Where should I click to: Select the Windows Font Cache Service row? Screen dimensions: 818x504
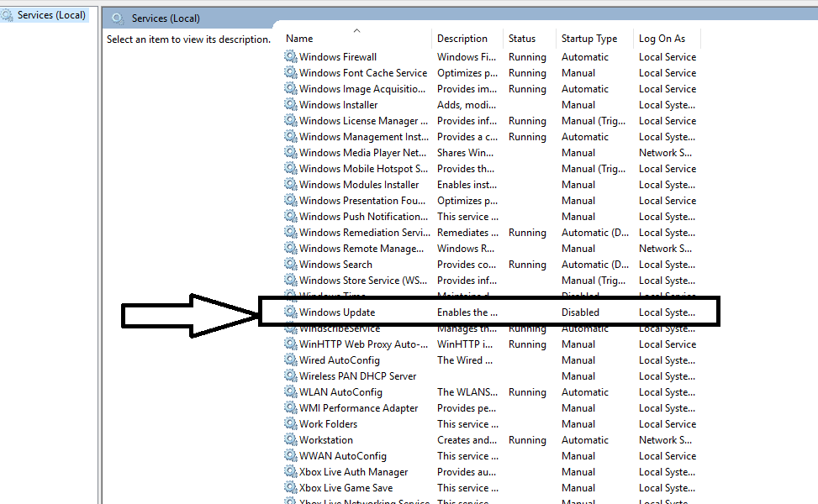coord(363,73)
